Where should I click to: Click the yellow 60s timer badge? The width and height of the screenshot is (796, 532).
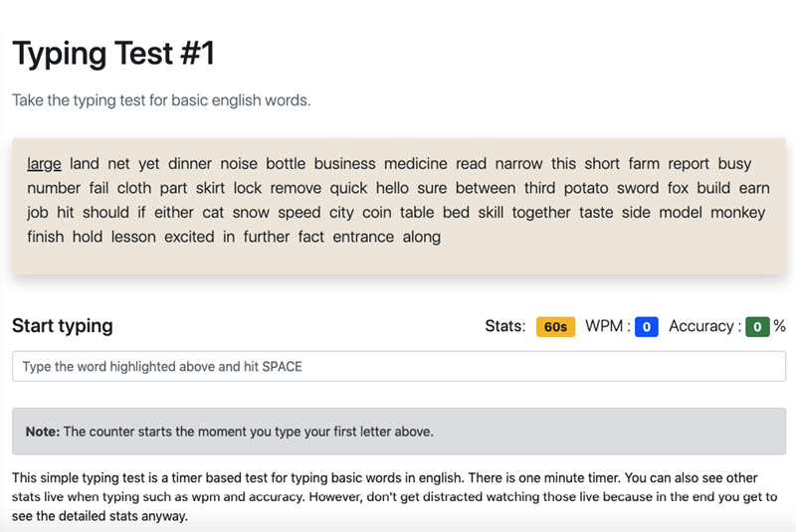[x=555, y=326]
